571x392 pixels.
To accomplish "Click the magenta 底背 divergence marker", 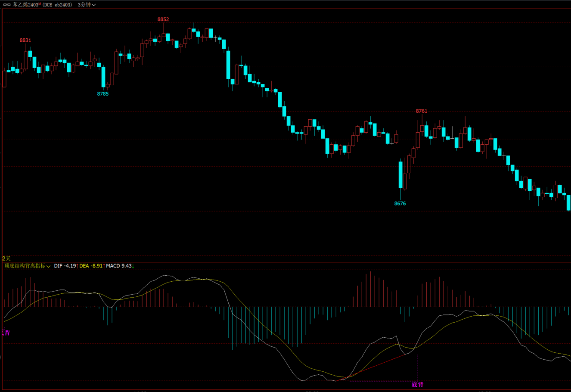I will 418,385.
